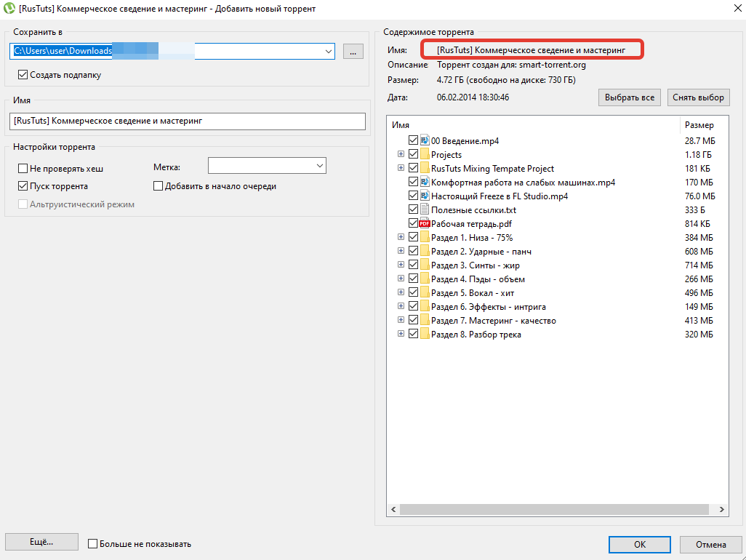The width and height of the screenshot is (746, 560).
Task: Click the folder icon of Раздел 3. Синты - жир
Action: click(x=425, y=265)
